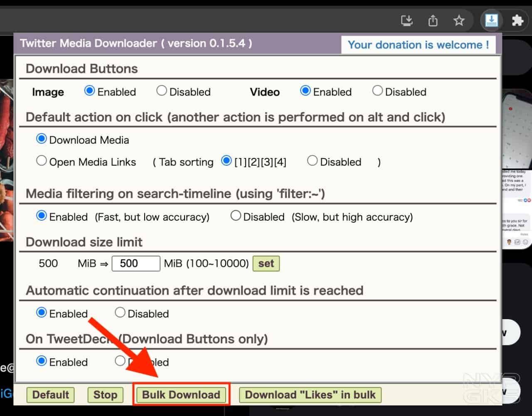
Task: Click the Download Buttons section heading
Action: (x=82, y=69)
